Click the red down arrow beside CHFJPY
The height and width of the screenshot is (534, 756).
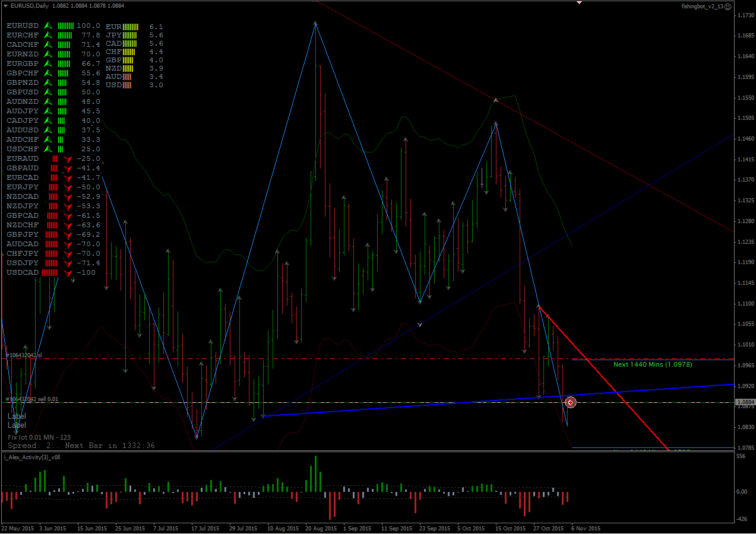pos(68,255)
